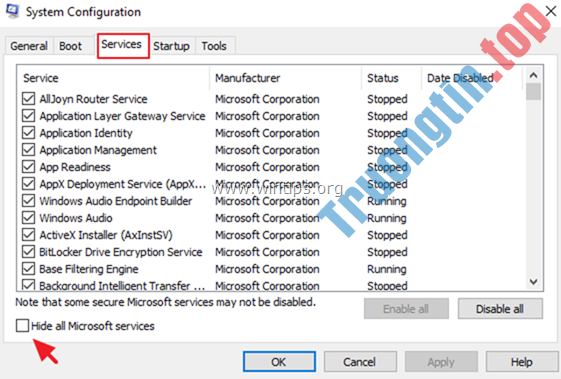Click Running status of Base Filtering Engine
561x379 pixels.
(387, 269)
